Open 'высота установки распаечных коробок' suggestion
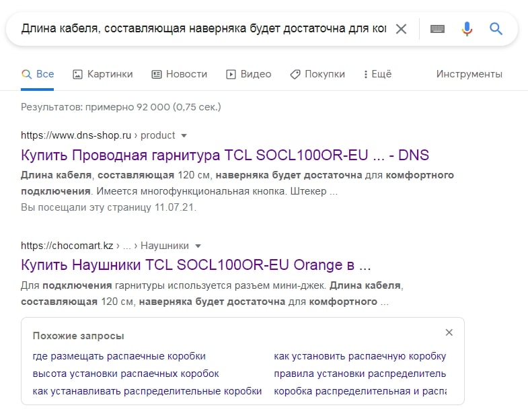 point(126,374)
